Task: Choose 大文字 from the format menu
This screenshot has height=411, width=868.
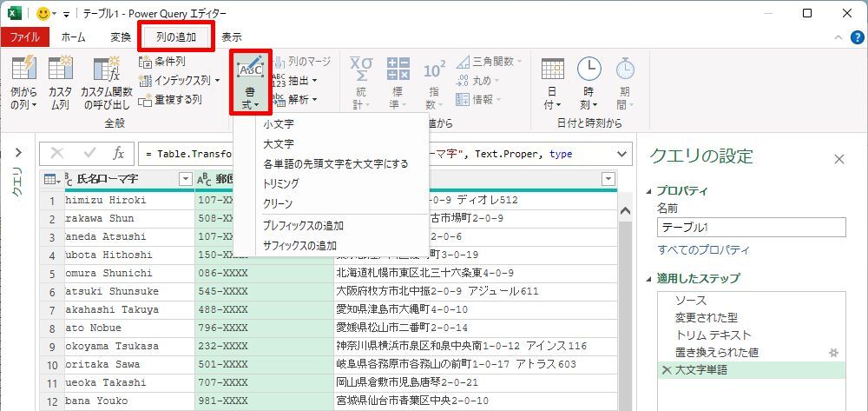Action: [x=279, y=143]
